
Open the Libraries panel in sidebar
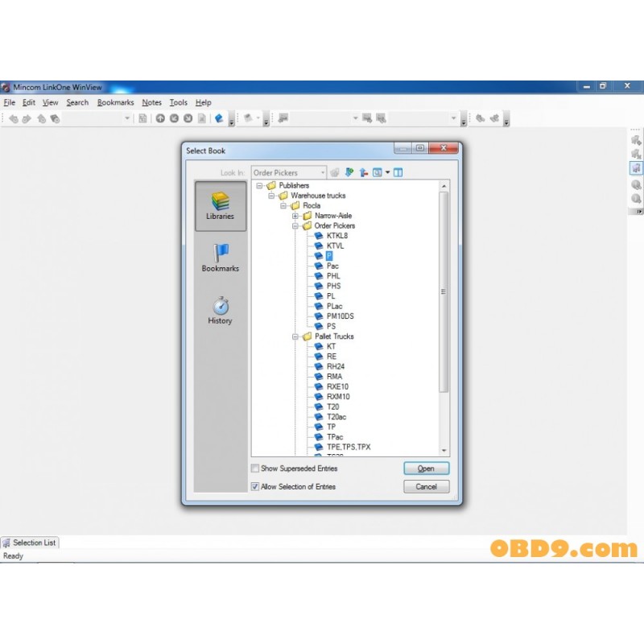(220, 205)
